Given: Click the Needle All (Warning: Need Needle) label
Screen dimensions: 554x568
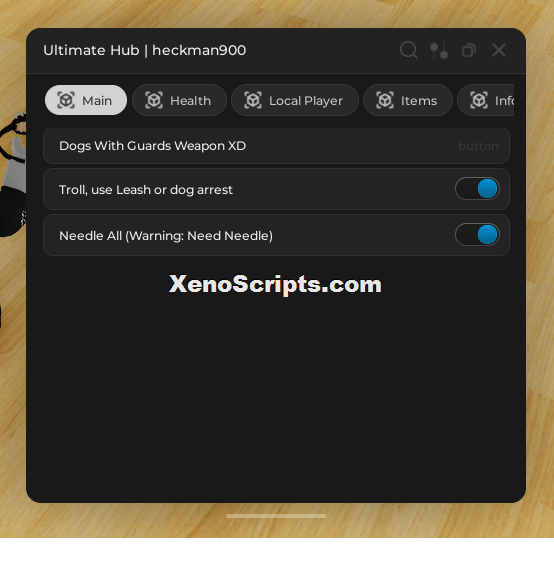Looking at the screenshot, I should pyautogui.click(x=166, y=236).
